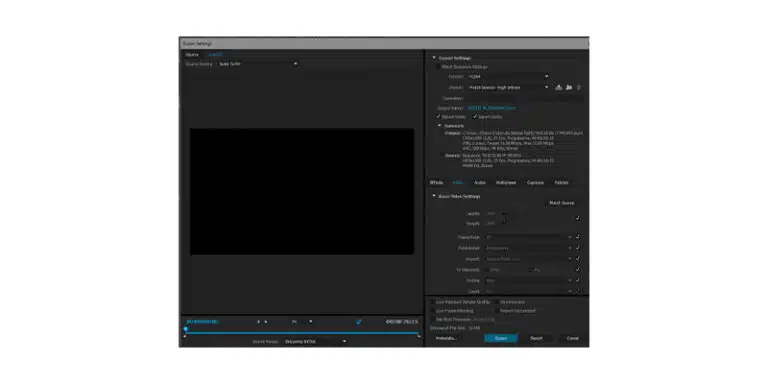Click the blue output name link
Image resolution: width=768 pixels, height=384 pixels.
coord(491,108)
